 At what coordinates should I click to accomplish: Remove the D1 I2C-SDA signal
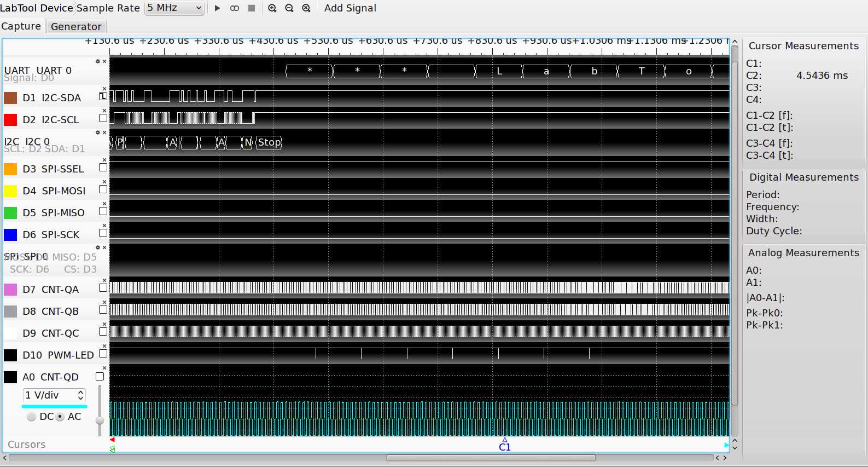tap(104, 89)
